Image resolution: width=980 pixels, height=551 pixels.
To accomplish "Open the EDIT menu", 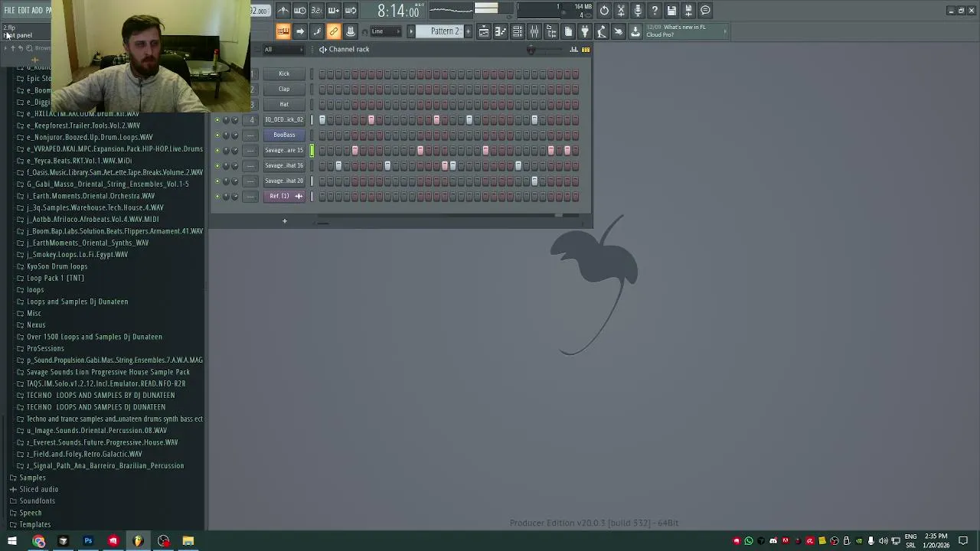I will pyautogui.click(x=24, y=11).
